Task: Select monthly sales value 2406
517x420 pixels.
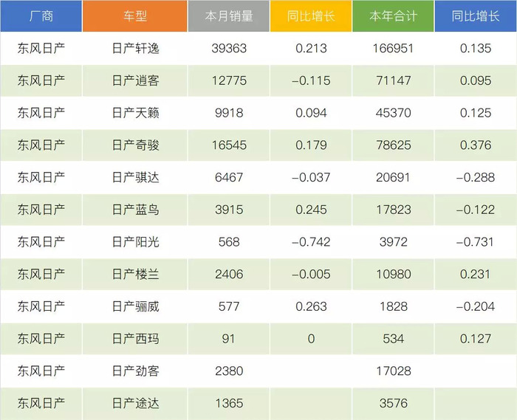Action: pos(229,275)
